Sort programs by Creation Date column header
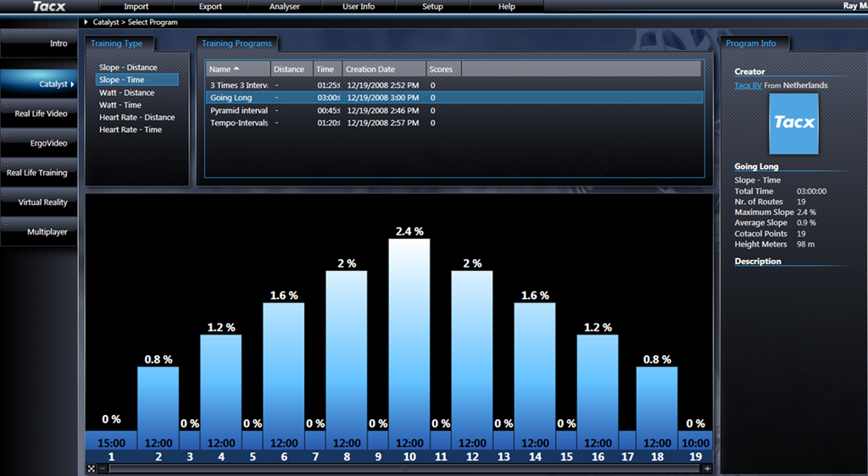Screen dimensions: 868x476 pos(384,69)
